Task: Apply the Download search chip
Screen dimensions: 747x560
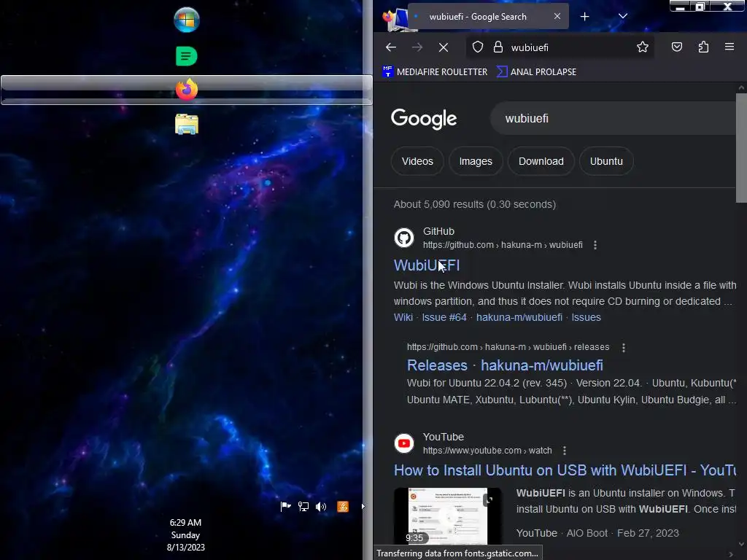Action: pos(541,161)
